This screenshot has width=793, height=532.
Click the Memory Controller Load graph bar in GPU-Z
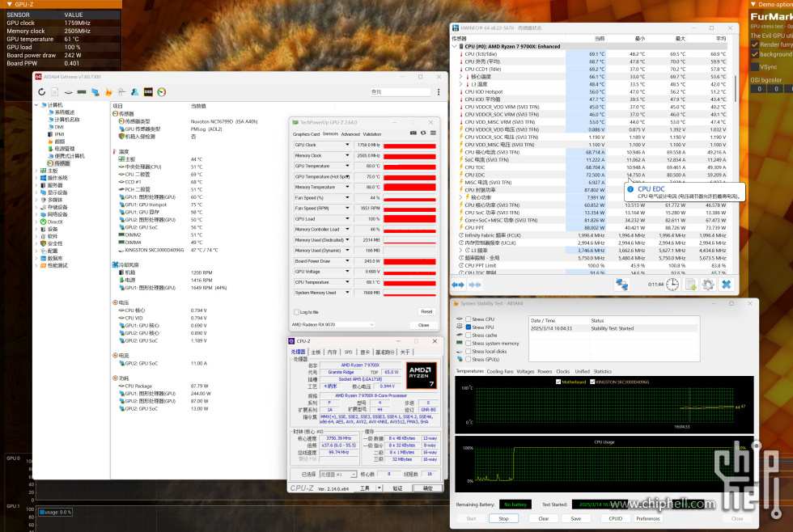pos(409,230)
